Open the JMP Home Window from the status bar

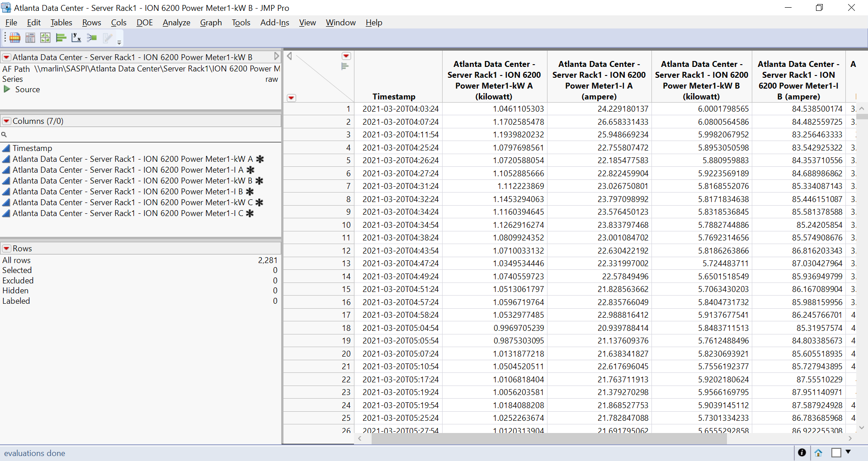coord(818,453)
